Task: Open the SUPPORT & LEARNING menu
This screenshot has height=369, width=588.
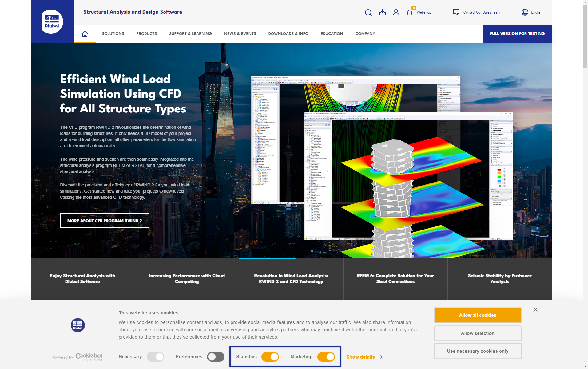Action: pos(190,34)
